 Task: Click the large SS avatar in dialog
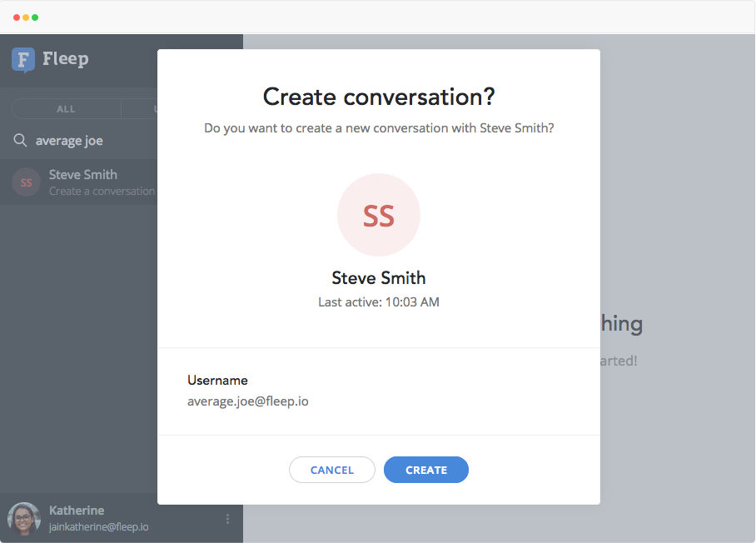pyautogui.click(x=379, y=215)
